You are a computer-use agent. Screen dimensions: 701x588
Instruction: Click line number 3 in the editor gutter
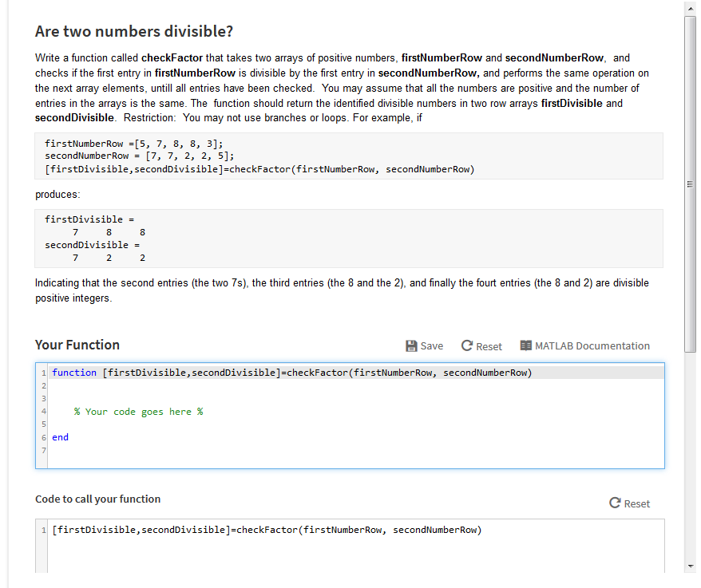[43, 398]
